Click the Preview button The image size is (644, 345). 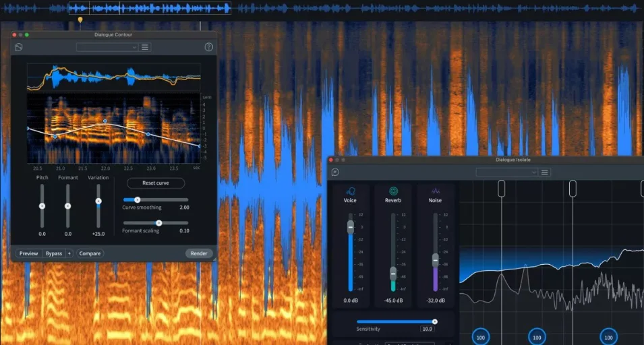pos(29,253)
